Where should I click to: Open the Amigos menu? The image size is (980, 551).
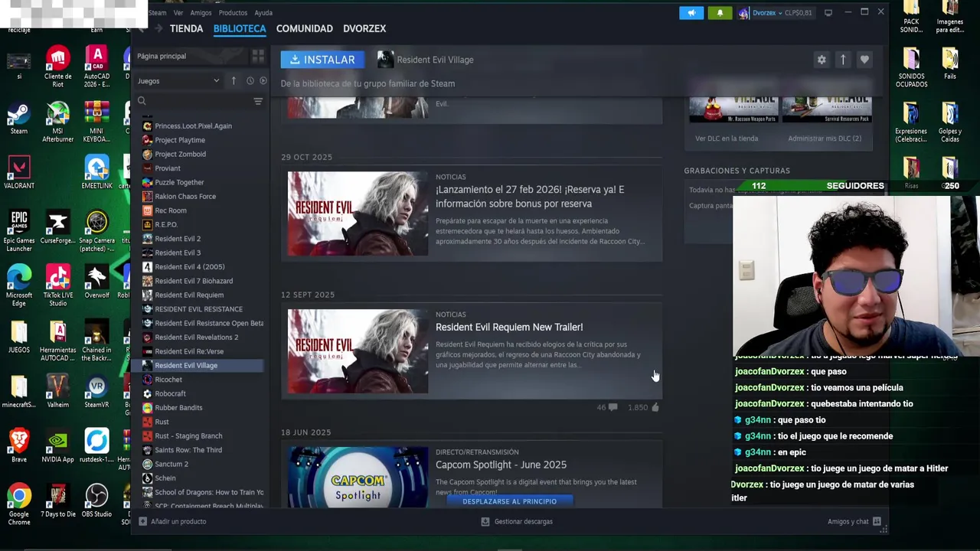201,12
